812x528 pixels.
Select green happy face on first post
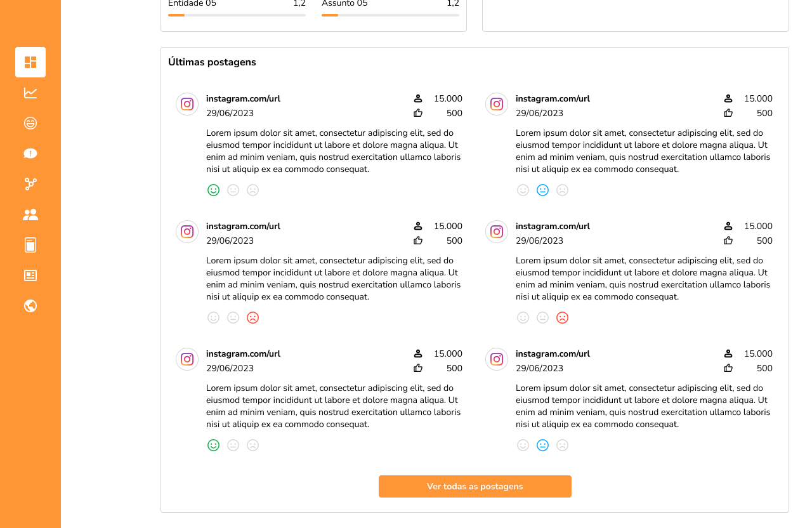point(213,190)
